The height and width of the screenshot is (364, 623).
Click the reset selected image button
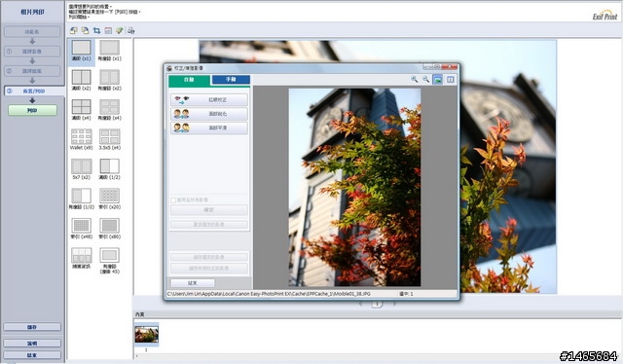coord(209,225)
